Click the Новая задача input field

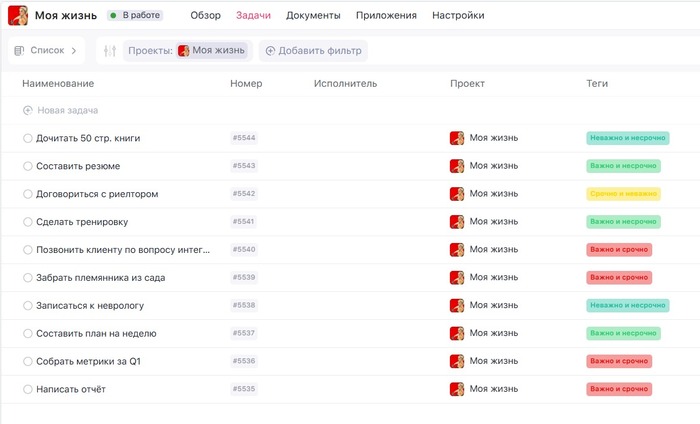click(68, 110)
